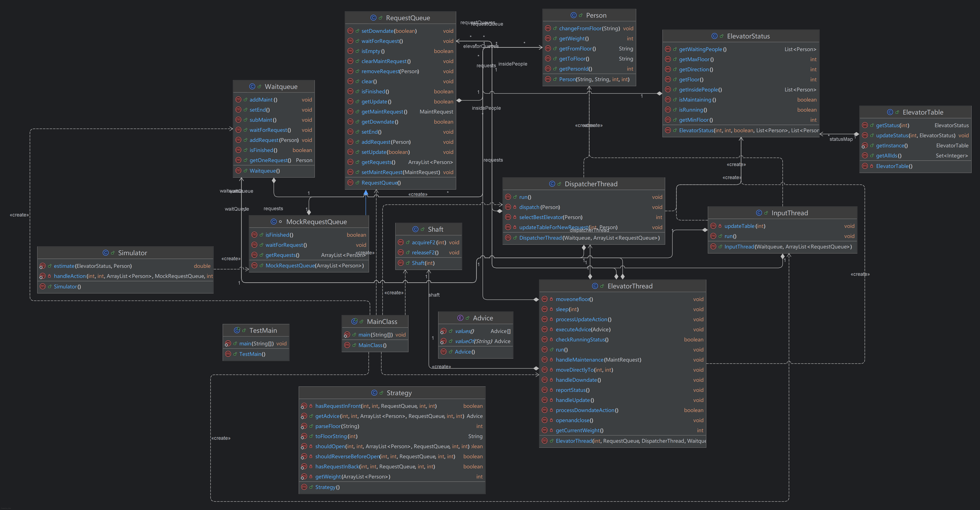The image size is (980, 510).
Task: Click the static method icon for getInstance()
Action: 865,145
